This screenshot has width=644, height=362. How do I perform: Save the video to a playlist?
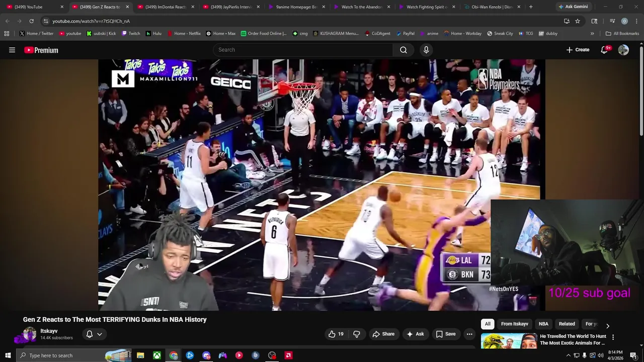[x=446, y=334]
